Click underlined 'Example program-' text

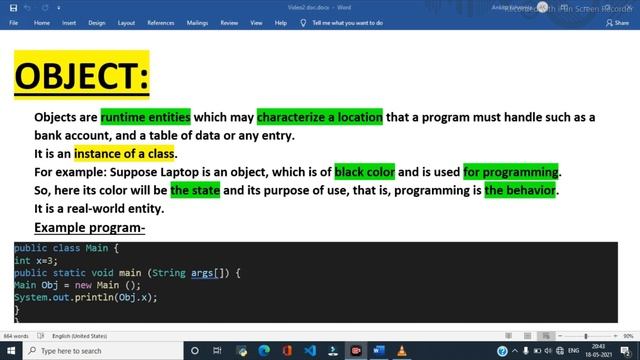pyautogui.click(x=90, y=227)
